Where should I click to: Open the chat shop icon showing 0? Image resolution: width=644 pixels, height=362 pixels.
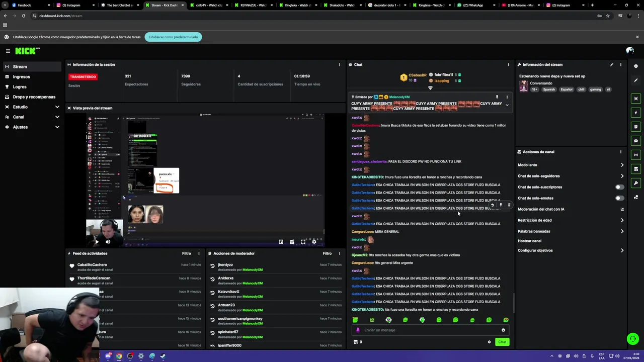click(358, 342)
